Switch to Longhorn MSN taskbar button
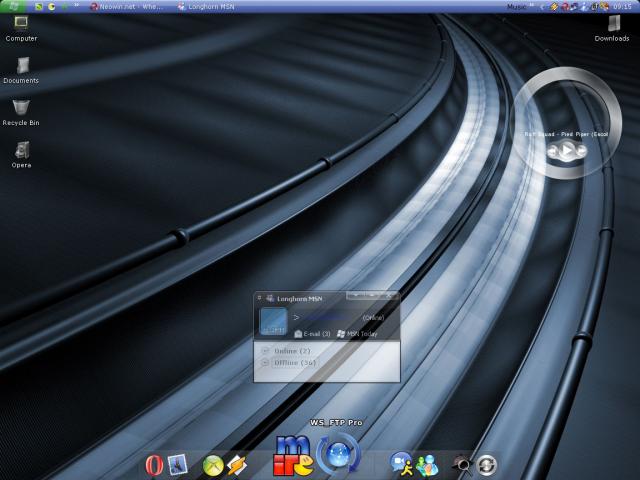This screenshot has height=480, width=640. pos(206,6)
